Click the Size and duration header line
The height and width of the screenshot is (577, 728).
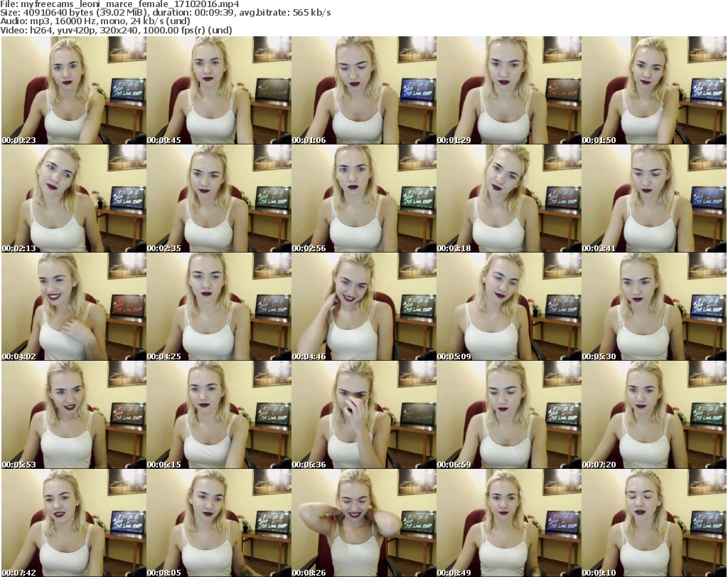pyautogui.click(x=165, y=13)
